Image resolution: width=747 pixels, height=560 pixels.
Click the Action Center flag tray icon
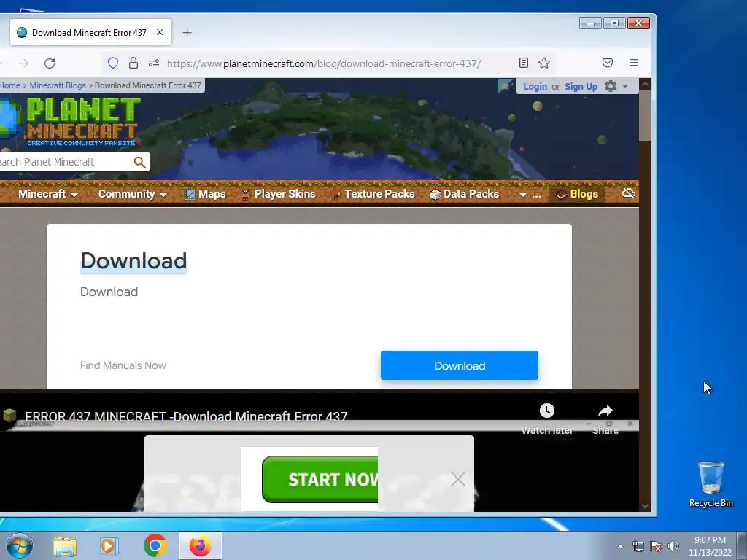click(x=656, y=546)
